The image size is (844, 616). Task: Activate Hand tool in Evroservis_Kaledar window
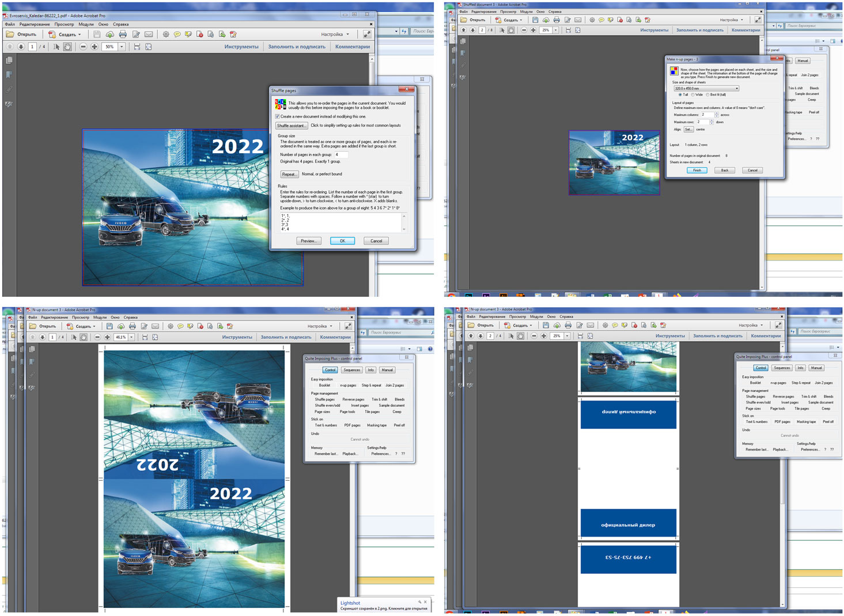click(x=67, y=47)
